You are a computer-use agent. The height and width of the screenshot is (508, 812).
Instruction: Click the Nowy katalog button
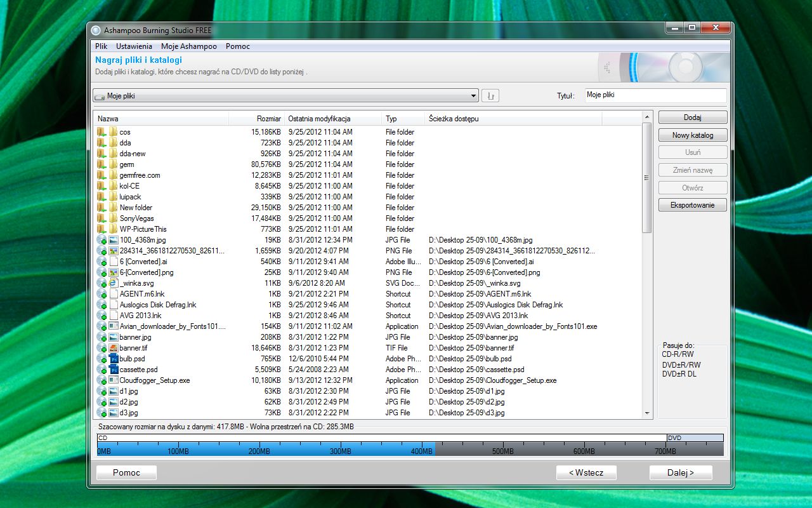[x=693, y=135]
